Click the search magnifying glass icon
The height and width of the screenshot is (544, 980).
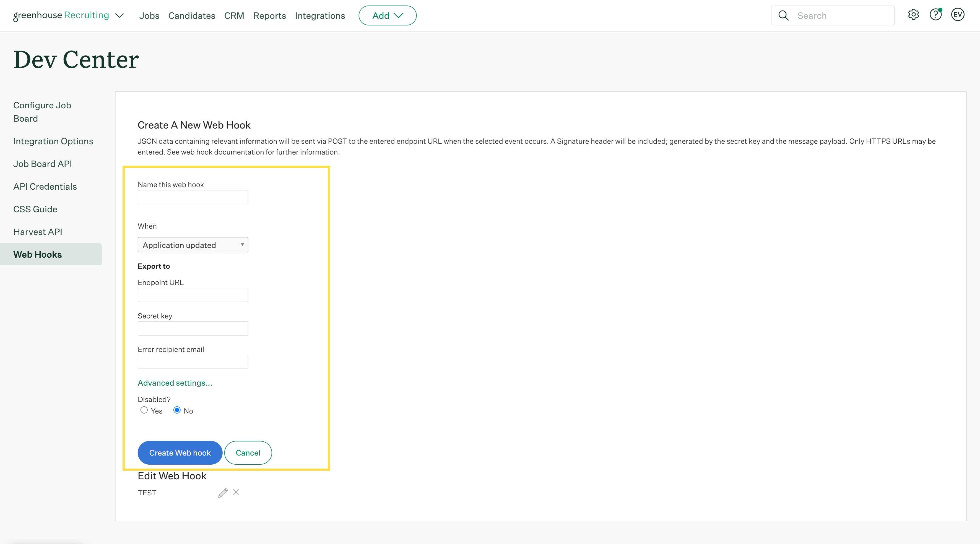[783, 15]
